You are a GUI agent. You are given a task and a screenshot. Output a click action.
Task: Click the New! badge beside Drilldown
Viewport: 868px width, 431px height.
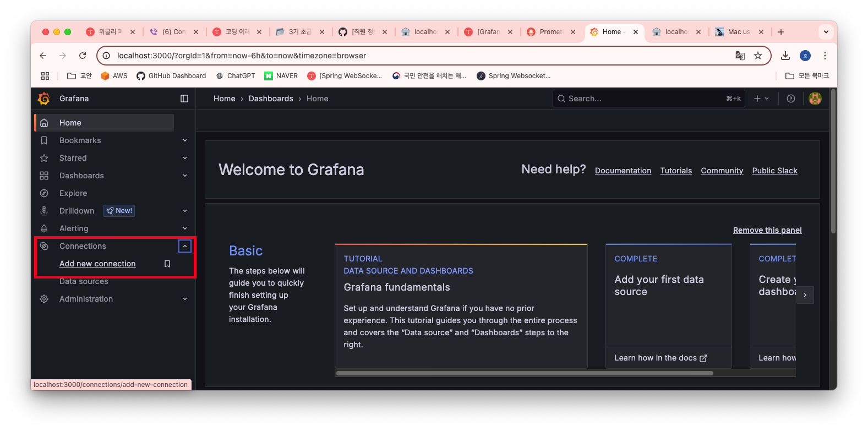pyautogui.click(x=119, y=211)
